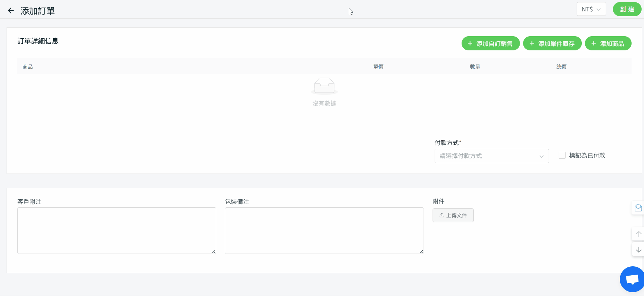644x296 pixels.
Task: Click the up arrow on the right edge
Action: 638,234
